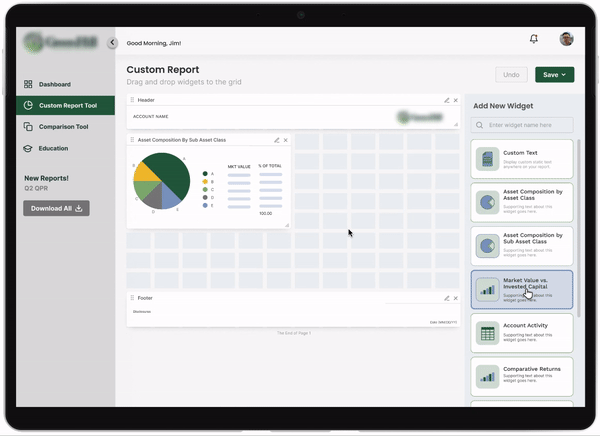Delete the Footer widget using X
Image resolution: width=600 pixels, height=436 pixels.
[456, 298]
